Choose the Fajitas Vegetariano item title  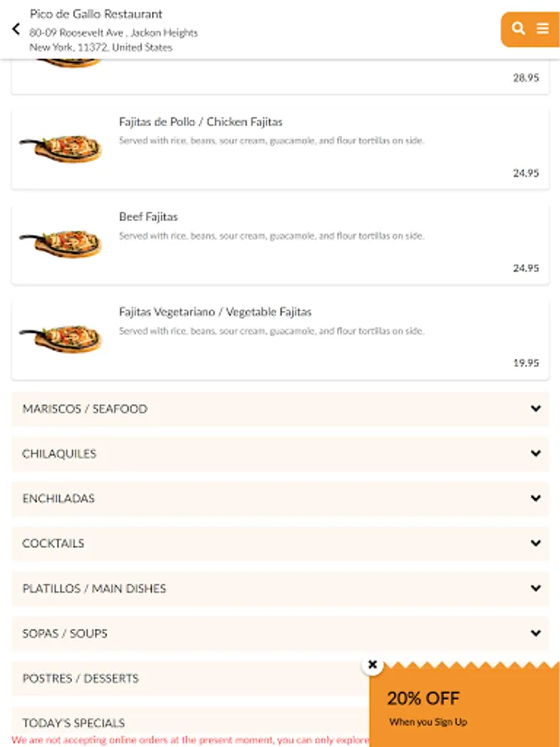tap(215, 312)
